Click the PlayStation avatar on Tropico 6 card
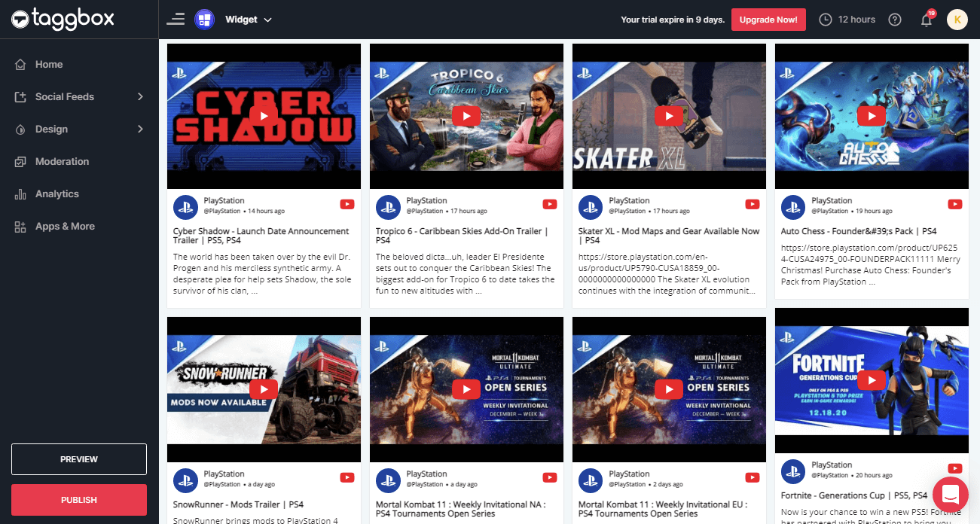 [x=388, y=206]
